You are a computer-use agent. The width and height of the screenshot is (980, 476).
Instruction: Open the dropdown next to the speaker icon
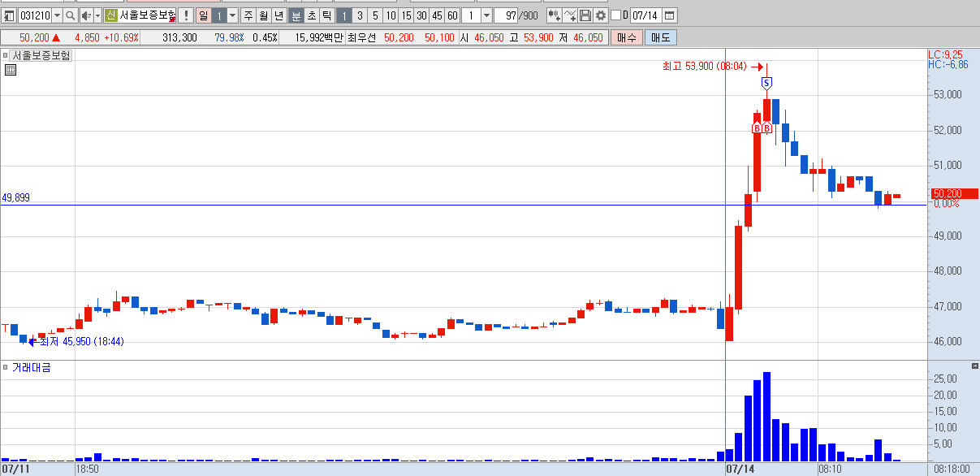point(97,15)
